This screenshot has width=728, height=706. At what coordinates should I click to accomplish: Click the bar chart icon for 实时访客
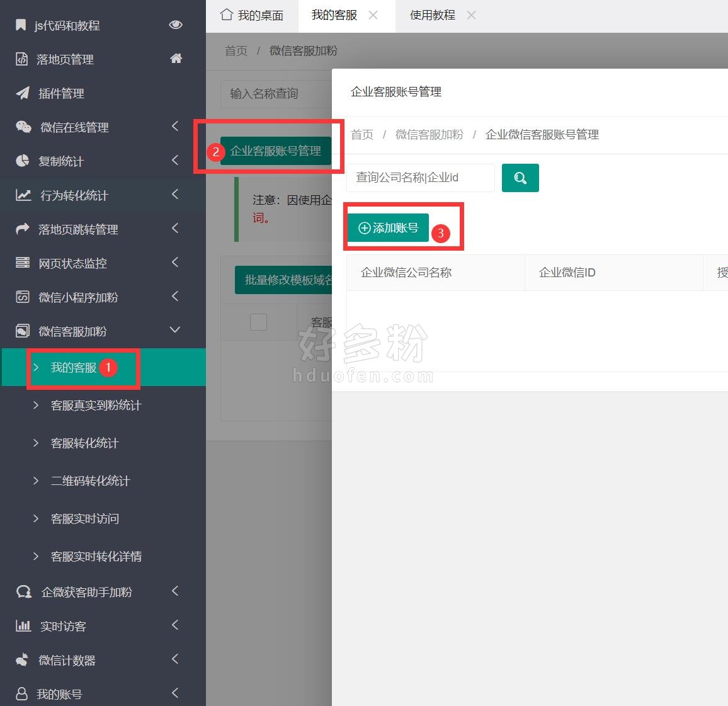(x=23, y=626)
